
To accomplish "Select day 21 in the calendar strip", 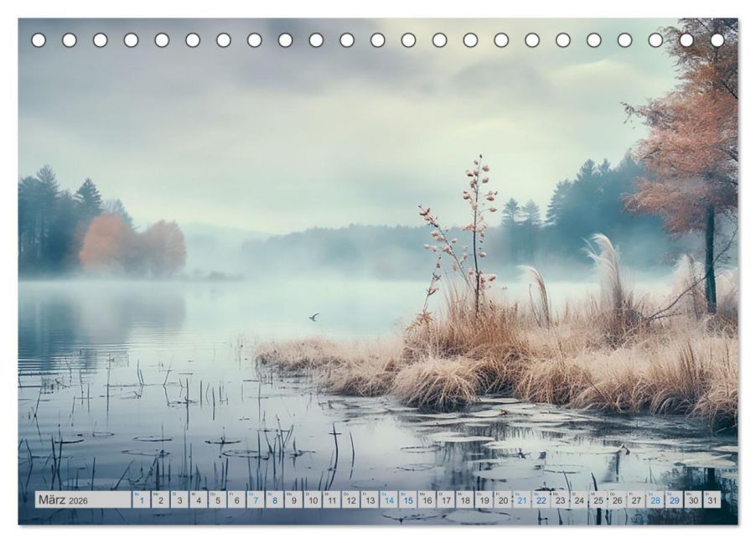I will (522, 499).
